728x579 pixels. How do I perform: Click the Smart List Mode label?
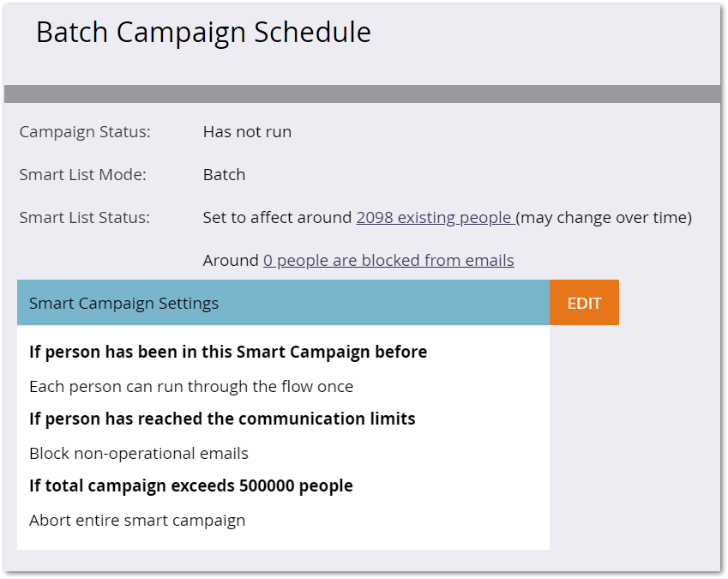point(82,175)
